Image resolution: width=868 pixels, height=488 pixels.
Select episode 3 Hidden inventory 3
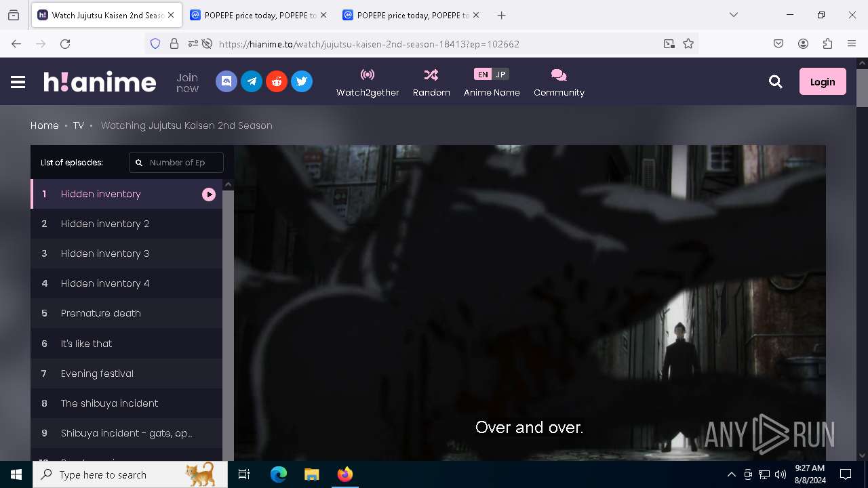coord(126,253)
